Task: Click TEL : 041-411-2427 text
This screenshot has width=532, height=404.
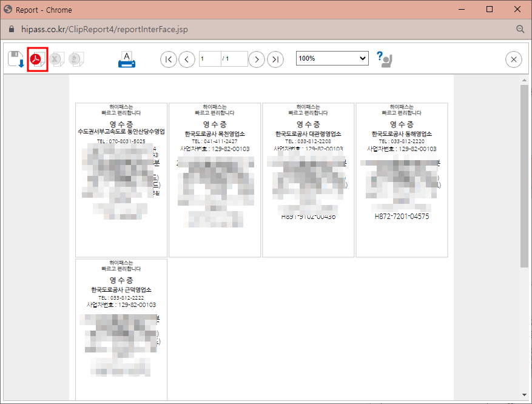Action: (x=215, y=141)
